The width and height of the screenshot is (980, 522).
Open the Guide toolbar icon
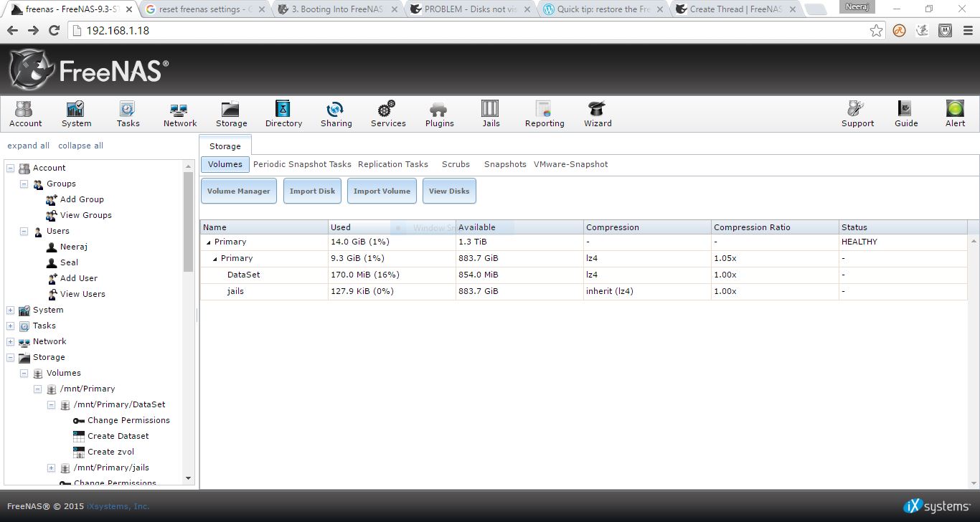pyautogui.click(x=905, y=114)
